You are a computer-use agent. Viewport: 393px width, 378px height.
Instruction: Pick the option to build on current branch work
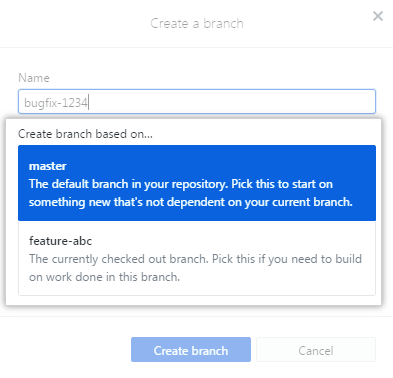pyautogui.click(x=197, y=258)
